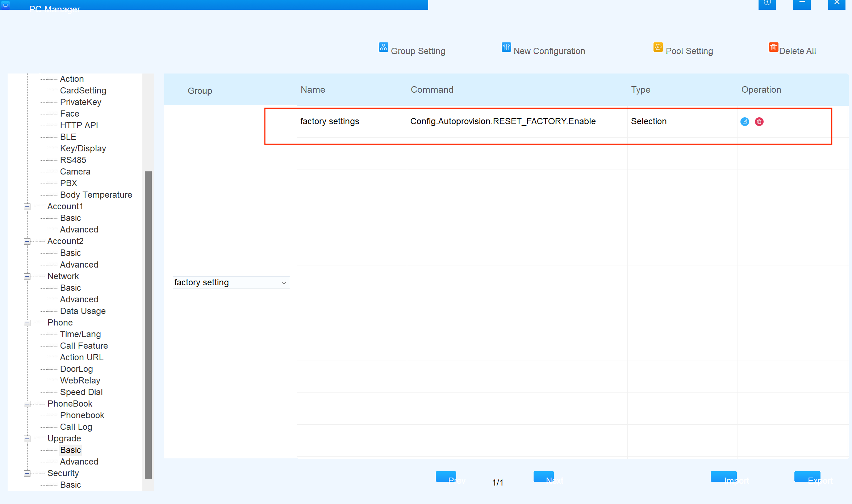Select Body Temperature in the tree
The width and height of the screenshot is (852, 504).
(x=96, y=195)
